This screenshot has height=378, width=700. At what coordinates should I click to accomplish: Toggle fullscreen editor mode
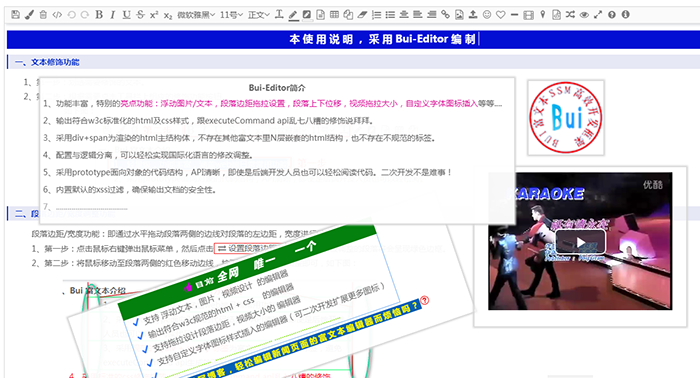point(598,15)
